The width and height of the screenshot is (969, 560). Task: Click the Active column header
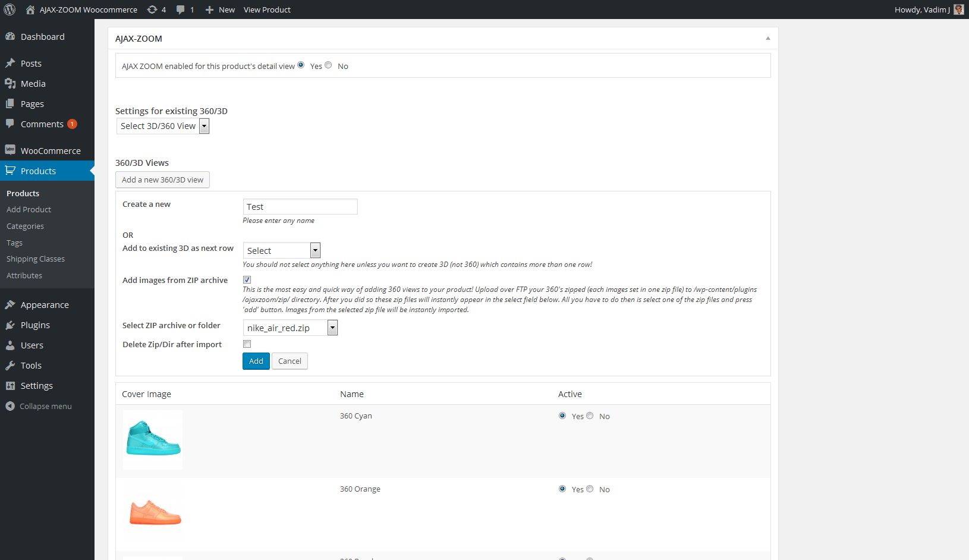tap(570, 394)
